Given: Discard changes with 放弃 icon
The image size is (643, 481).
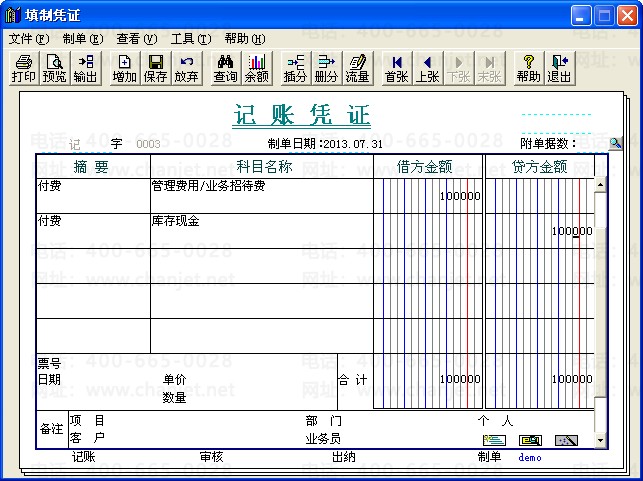Looking at the screenshot, I should pyautogui.click(x=187, y=68).
